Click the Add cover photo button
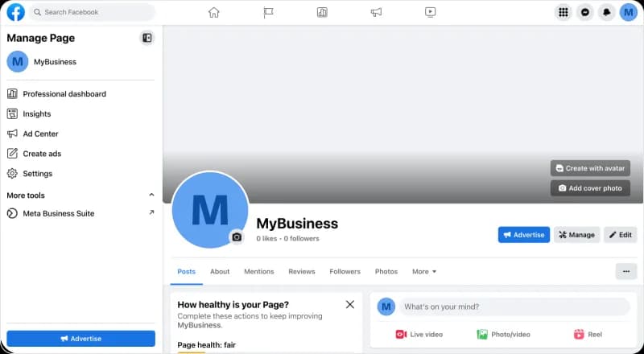 click(x=589, y=188)
